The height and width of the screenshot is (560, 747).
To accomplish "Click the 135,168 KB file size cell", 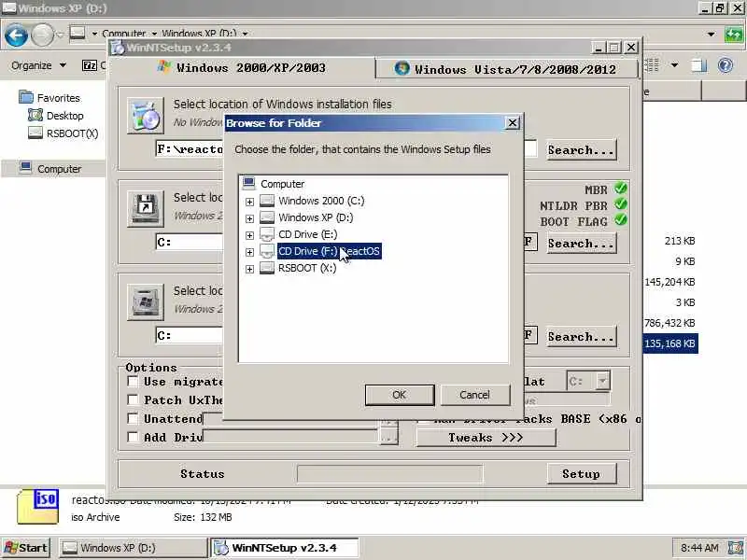I will click(x=669, y=343).
